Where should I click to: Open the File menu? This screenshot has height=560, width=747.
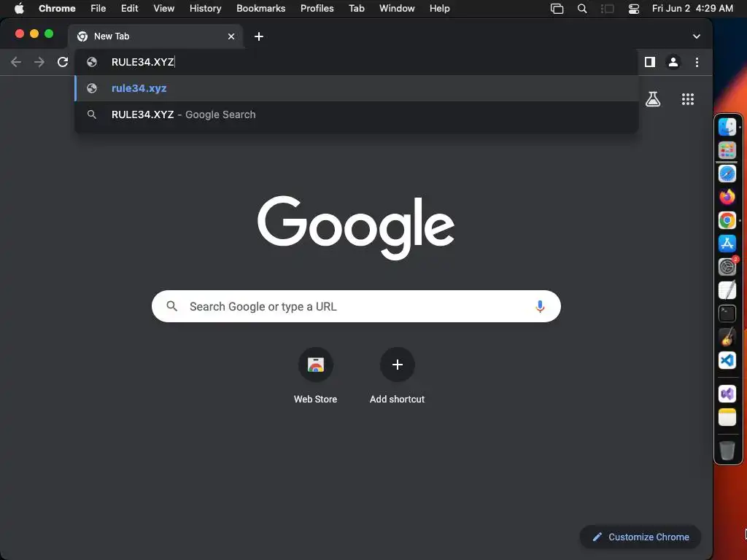point(98,8)
